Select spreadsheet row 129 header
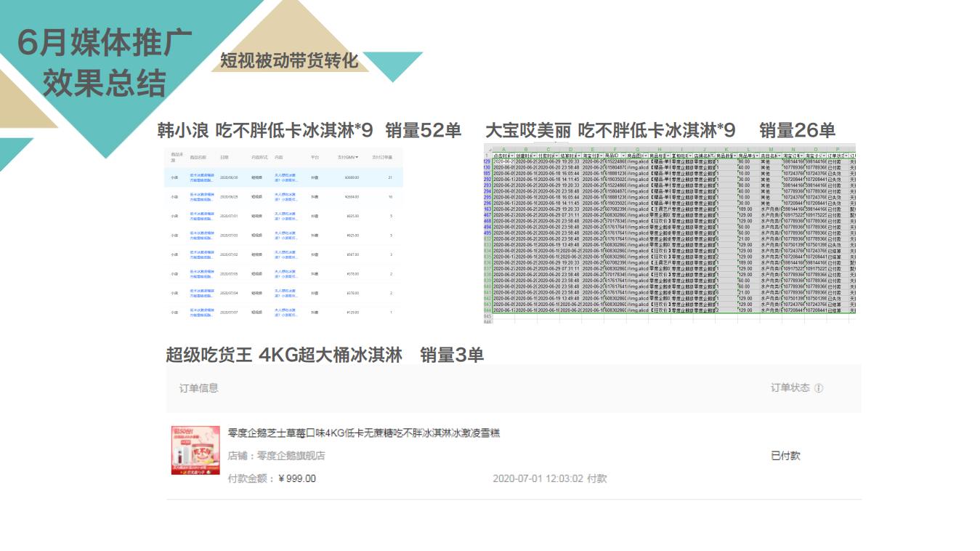This screenshot has height=551, width=980. [x=487, y=161]
